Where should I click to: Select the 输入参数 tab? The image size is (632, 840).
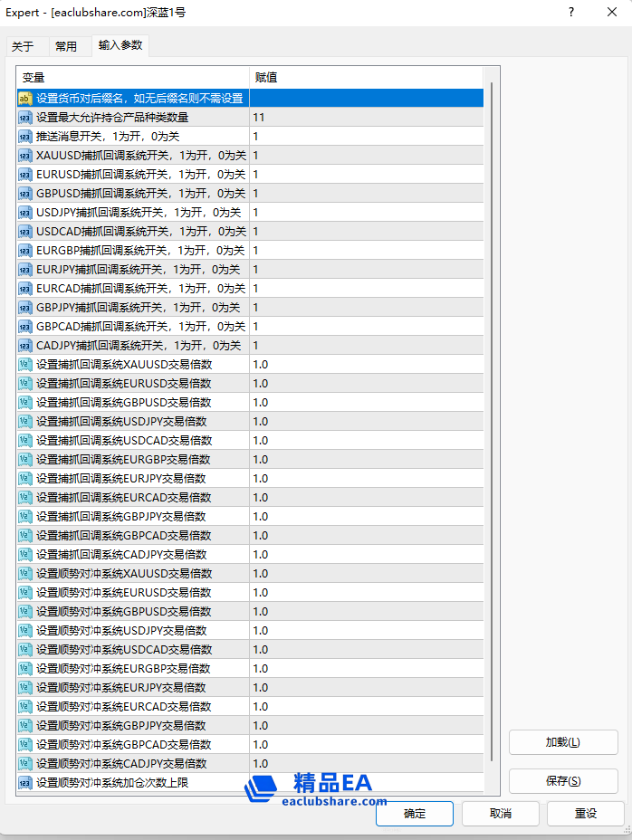120,45
